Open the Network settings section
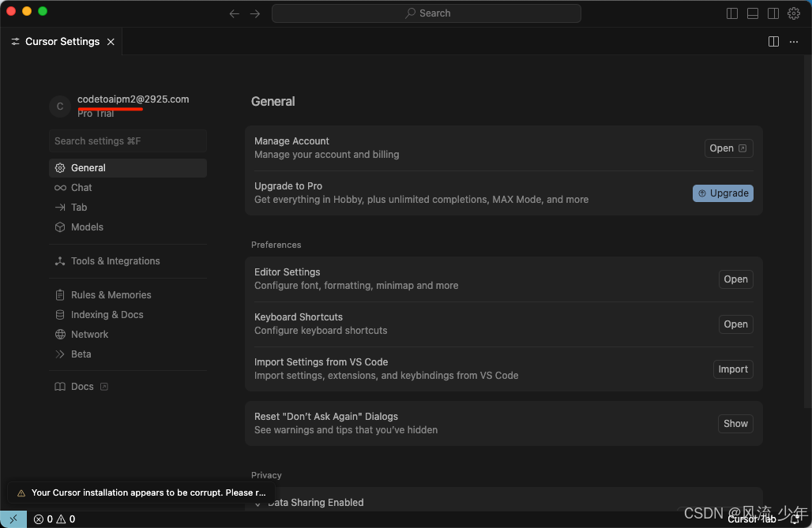This screenshot has height=528, width=812. click(128, 334)
